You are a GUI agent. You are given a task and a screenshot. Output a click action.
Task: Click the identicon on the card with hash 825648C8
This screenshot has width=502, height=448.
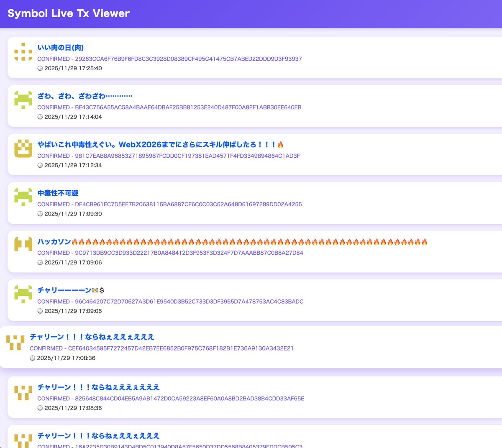point(23,393)
